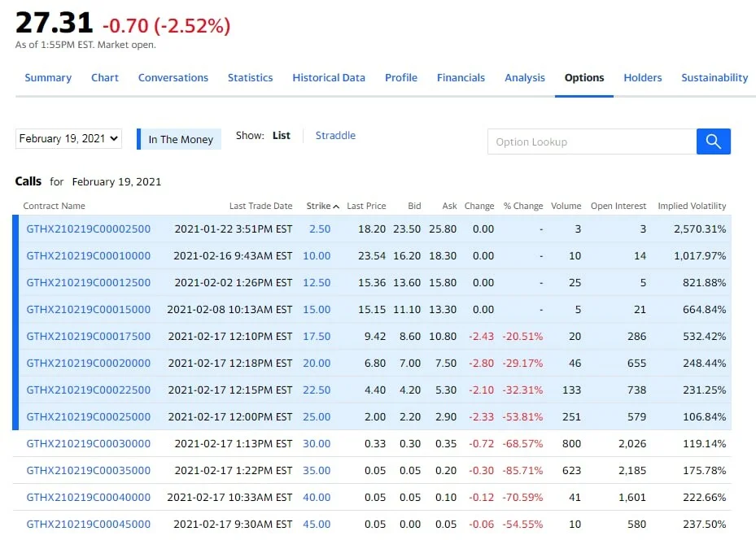The height and width of the screenshot is (540, 756).
Task: Click the 45.00 strike price link
Action: (x=317, y=524)
